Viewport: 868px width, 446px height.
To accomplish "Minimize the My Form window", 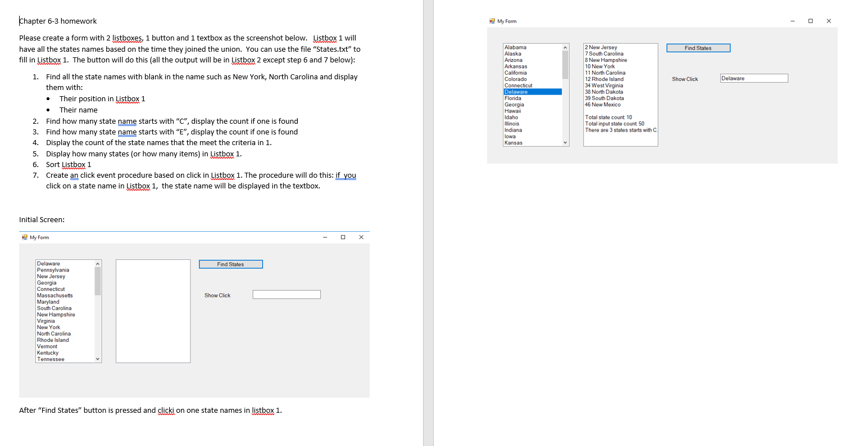I will tap(792, 21).
